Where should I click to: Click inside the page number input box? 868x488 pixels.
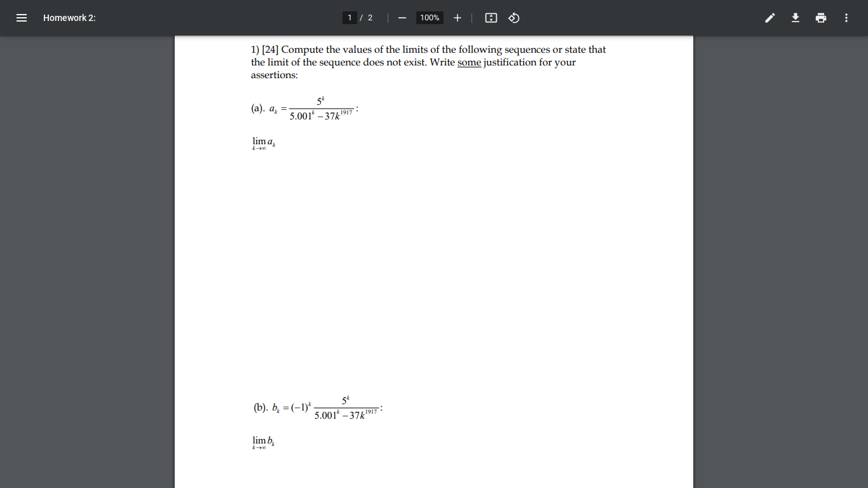[349, 18]
